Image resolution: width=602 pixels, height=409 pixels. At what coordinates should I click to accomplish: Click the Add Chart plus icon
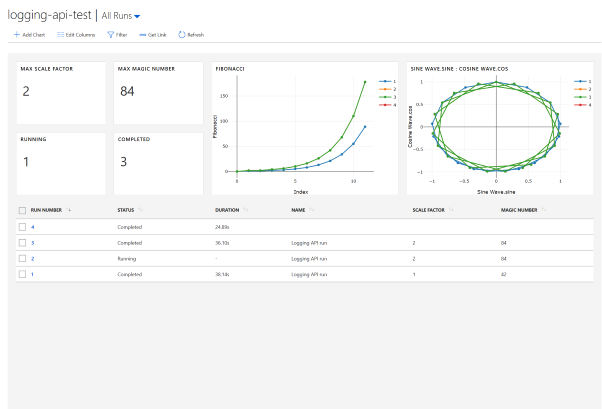point(15,34)
